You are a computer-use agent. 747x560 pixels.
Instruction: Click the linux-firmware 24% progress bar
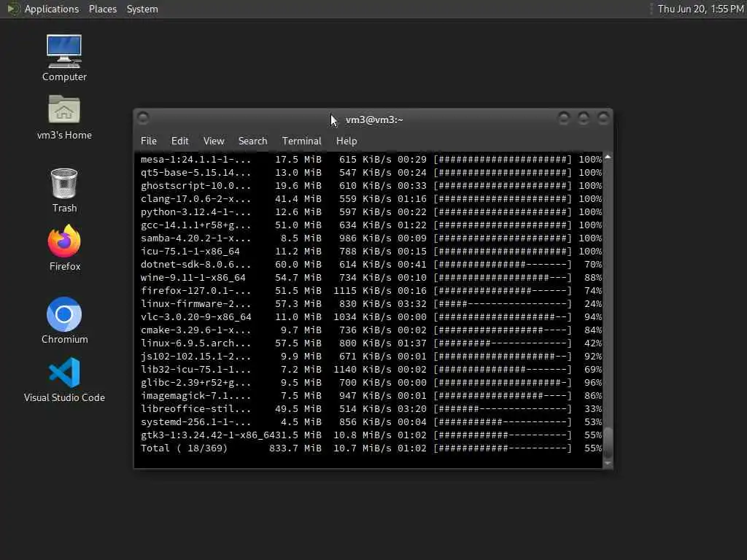coord(503,304)
